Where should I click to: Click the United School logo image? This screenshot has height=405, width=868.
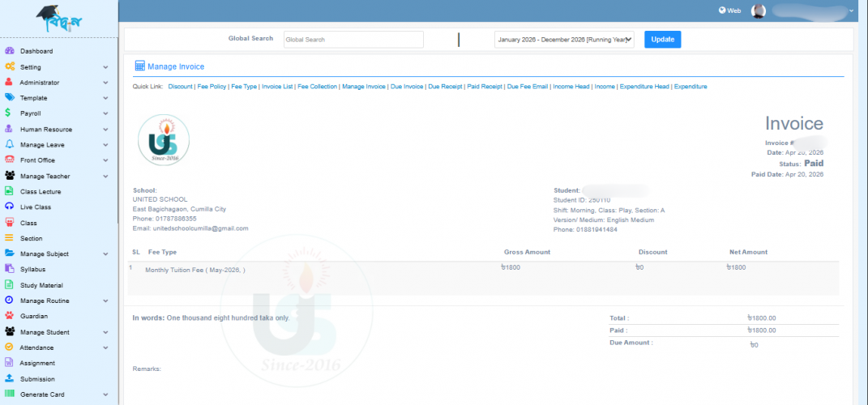tap(163, 139)
